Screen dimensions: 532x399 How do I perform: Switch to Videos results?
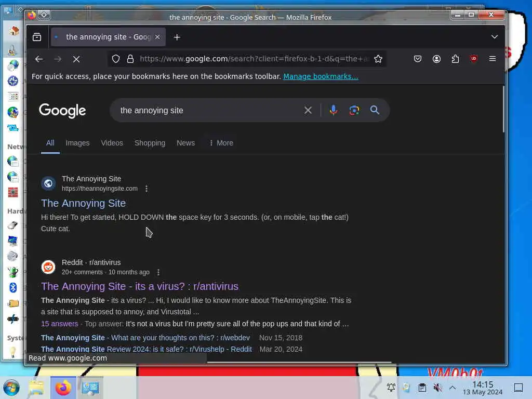[x=112, y=143]
